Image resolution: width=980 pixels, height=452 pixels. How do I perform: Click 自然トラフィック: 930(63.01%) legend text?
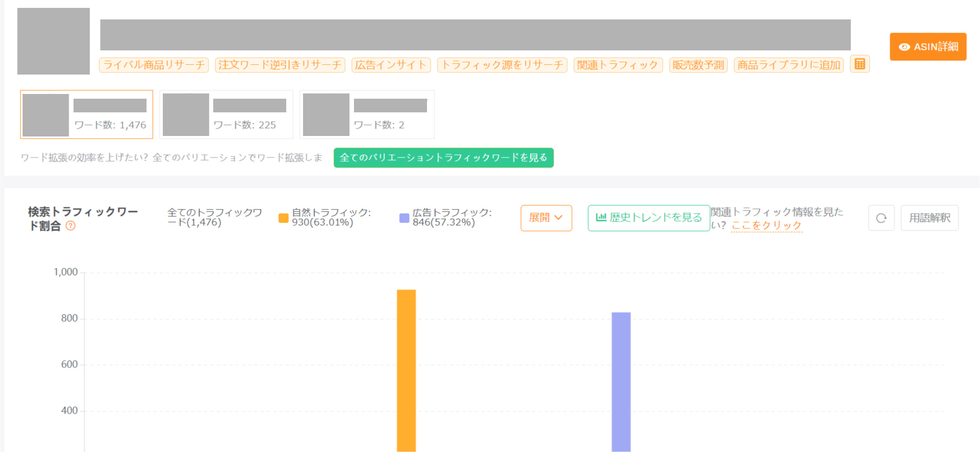331,217
